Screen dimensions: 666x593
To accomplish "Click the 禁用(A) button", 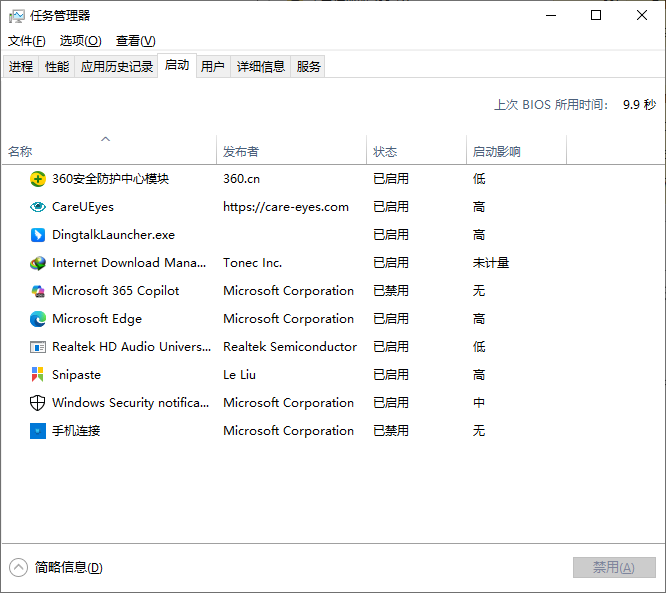I will pos(613,567).
